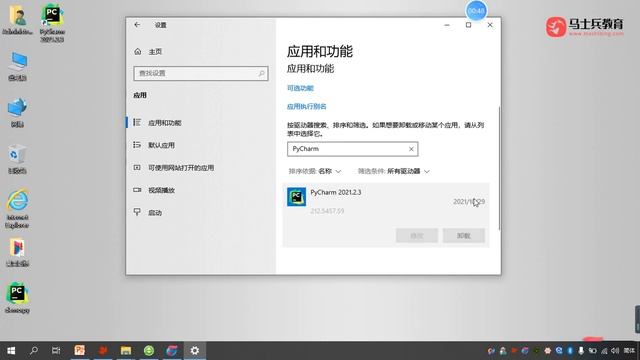This screenshot has width=640, height=360.
Task: Click the microphone tray icon
Action: point(581,351)
